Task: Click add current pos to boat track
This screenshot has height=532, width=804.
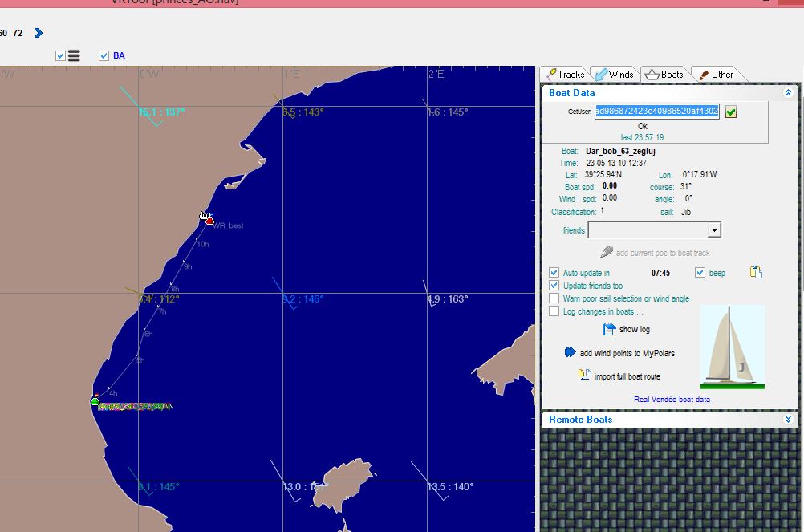Action: (x=656, y=252)
